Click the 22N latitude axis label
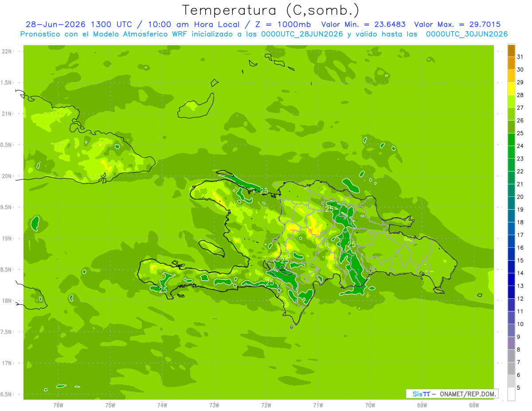 point(8,51)
